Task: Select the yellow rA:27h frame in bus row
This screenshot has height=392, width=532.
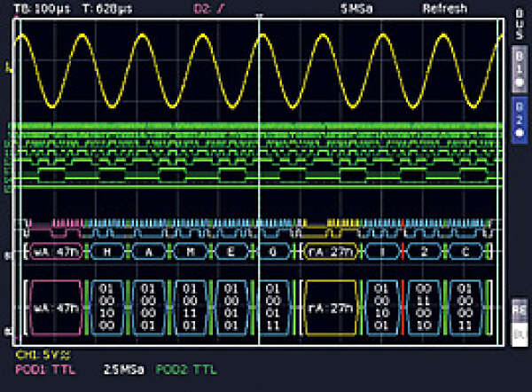Action: (x=331, y=252)
